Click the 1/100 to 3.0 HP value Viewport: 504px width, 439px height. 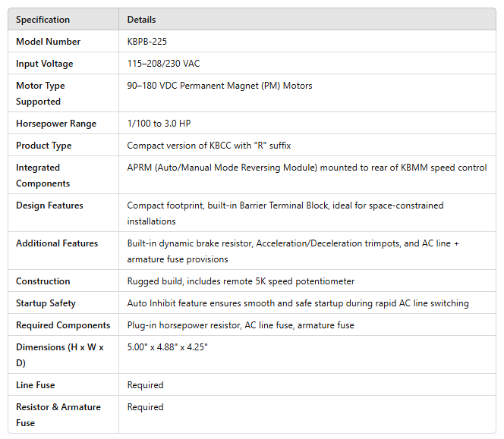click(159, 124)
